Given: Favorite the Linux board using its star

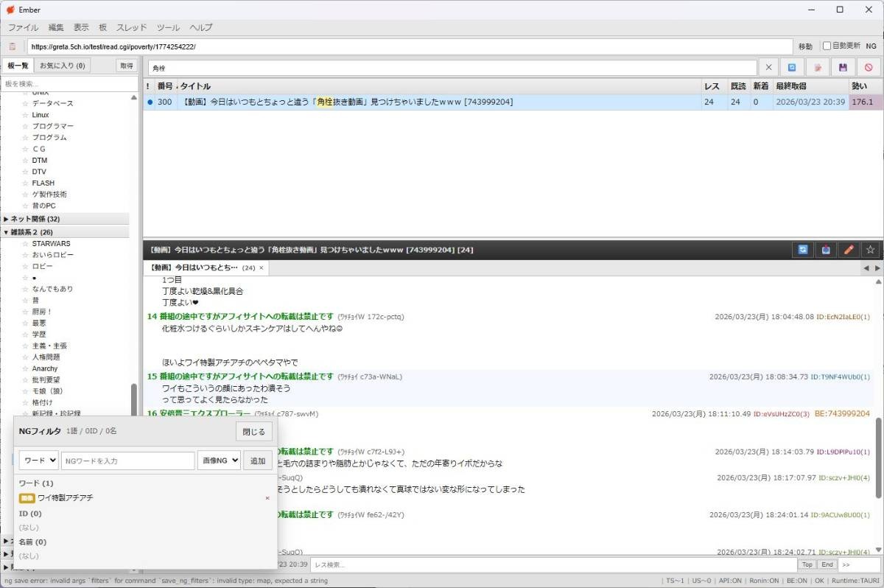Looking at the screenshot, I should (x=25, y=115).
